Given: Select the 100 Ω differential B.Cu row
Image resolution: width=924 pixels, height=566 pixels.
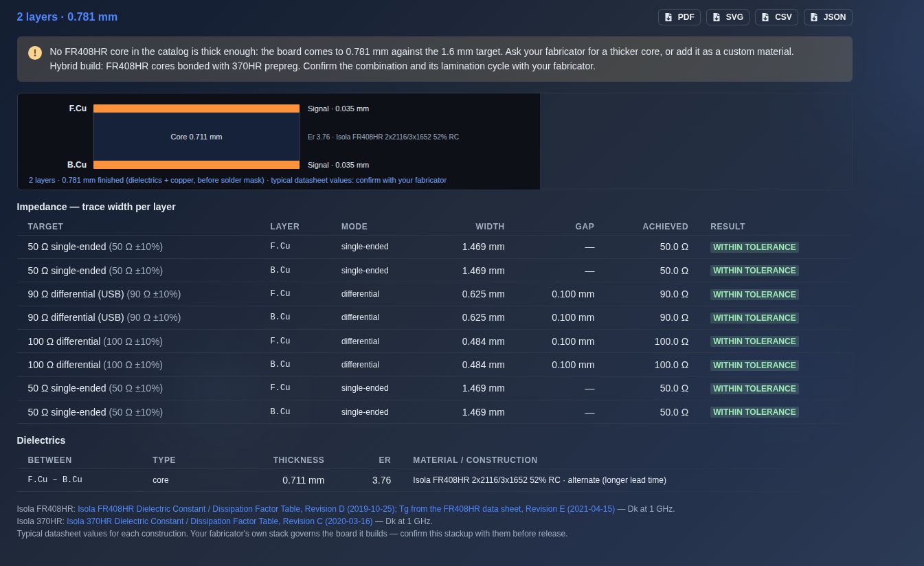Looking at the screenshot, I should point(434,365).
